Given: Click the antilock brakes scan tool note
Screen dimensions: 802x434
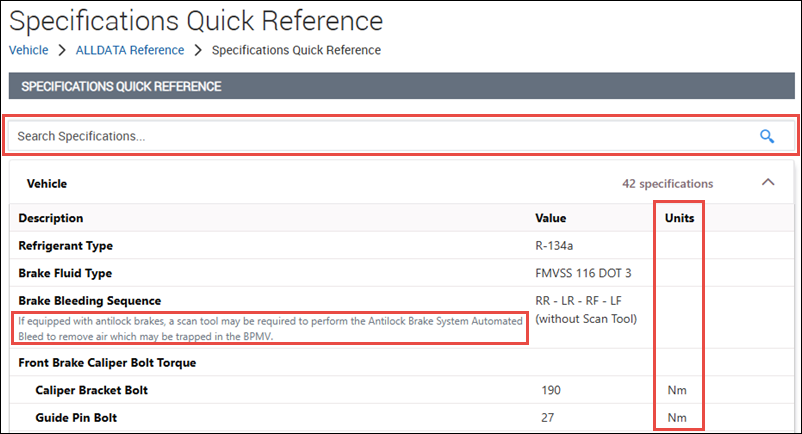Looking at the screenshot, I should (268, 328).
